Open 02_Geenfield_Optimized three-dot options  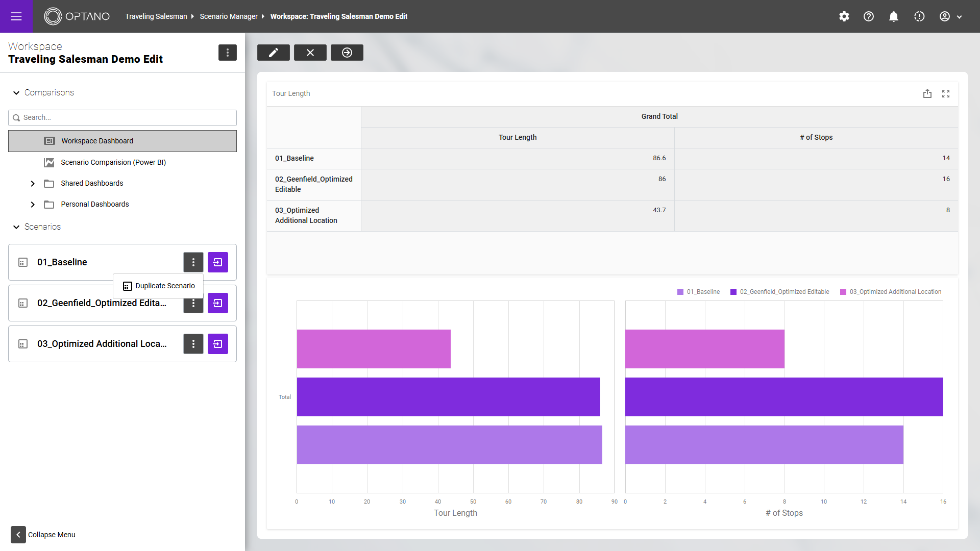[x=193, y=305]
